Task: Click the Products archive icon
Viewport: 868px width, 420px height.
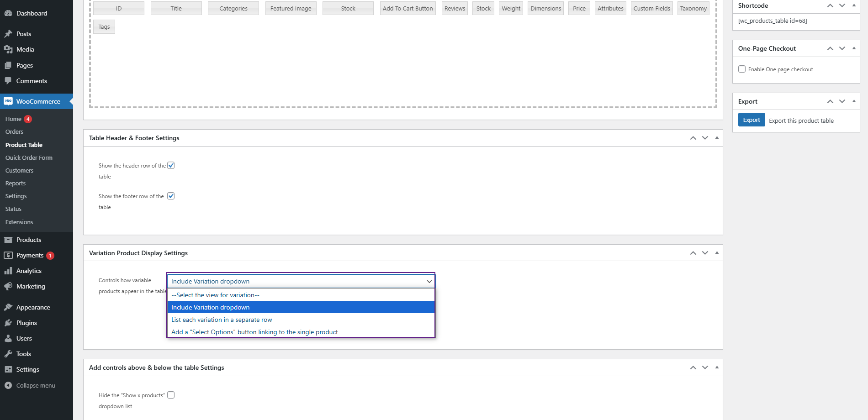Action: coord(8,240)
